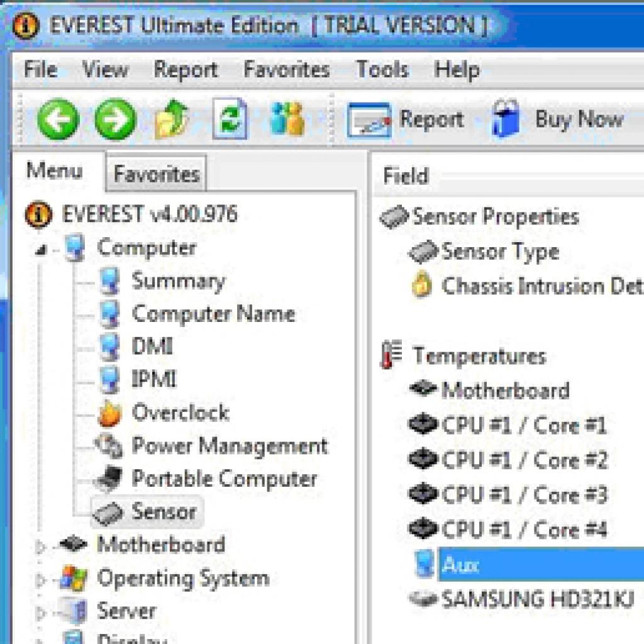Click the SAMSUNG HD321KJ drive icon
The width and height of the screenshot is (644, 644).
point(423,599)
